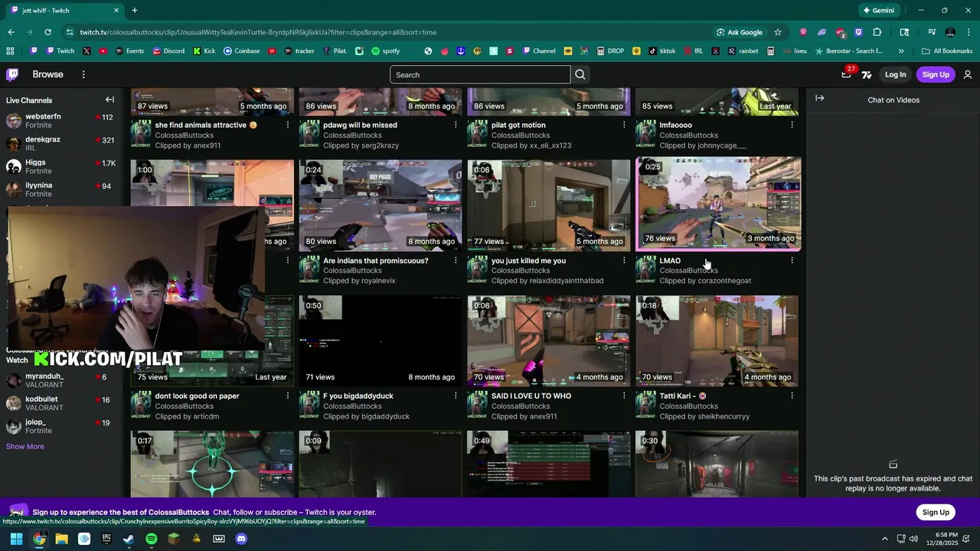980x551 pixels.
Task: Click Sign Up in the bottom purple banner
Action: pyautogui.click(x=936, y=512)
